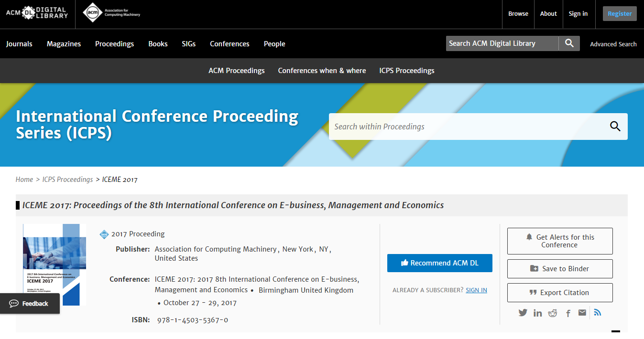The image size is (644, 339).
Task: Share on Reddit icon
Action: [553, 313]
